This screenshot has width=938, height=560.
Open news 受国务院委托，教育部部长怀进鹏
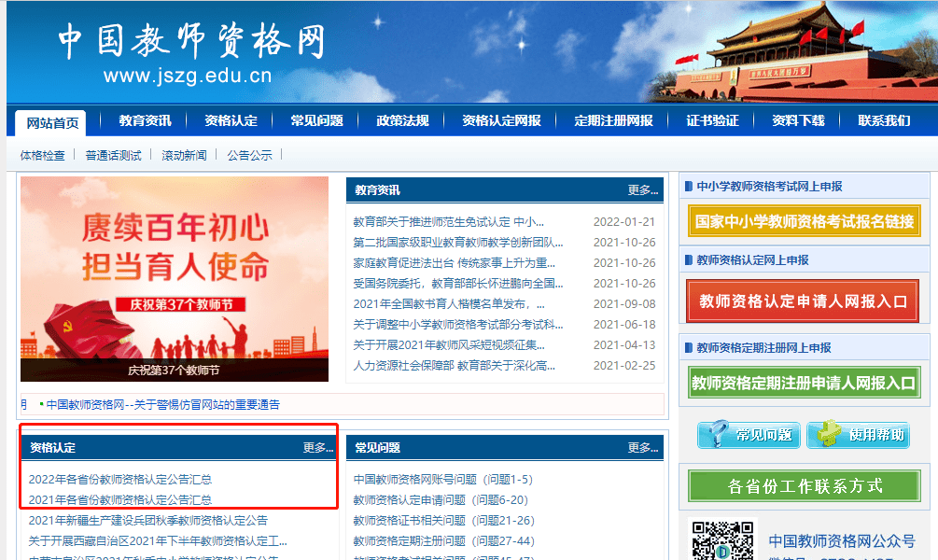point(457,283)
